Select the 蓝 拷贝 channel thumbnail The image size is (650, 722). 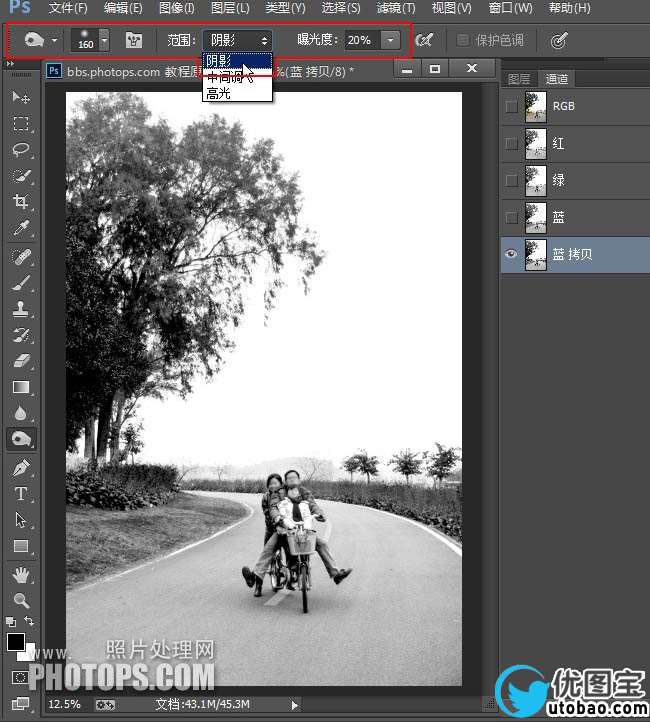pyautogui.click(x=535, y=254)
